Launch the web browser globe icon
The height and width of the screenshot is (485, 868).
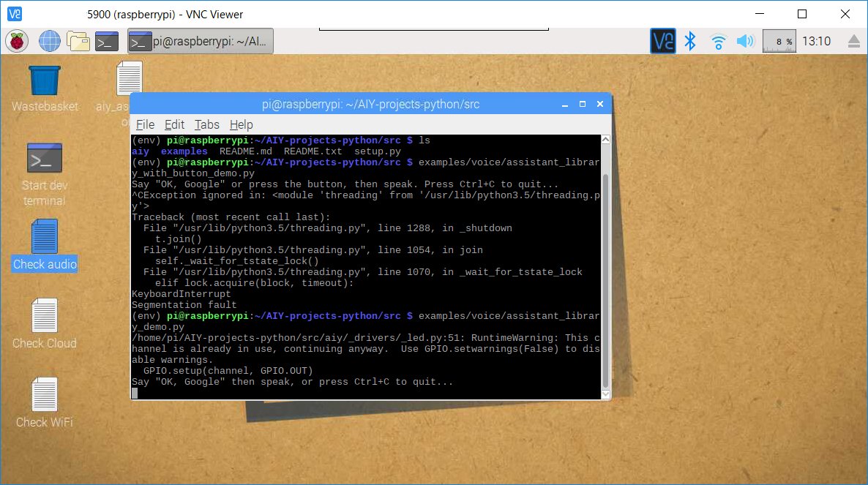(x=49, y=42)
